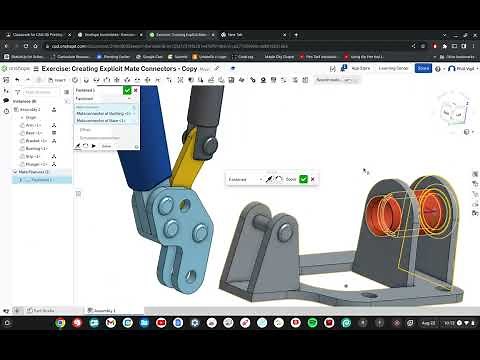Cancel mate dialog with red X
Viewport: 480px width, 360px height.
(136, 90)
